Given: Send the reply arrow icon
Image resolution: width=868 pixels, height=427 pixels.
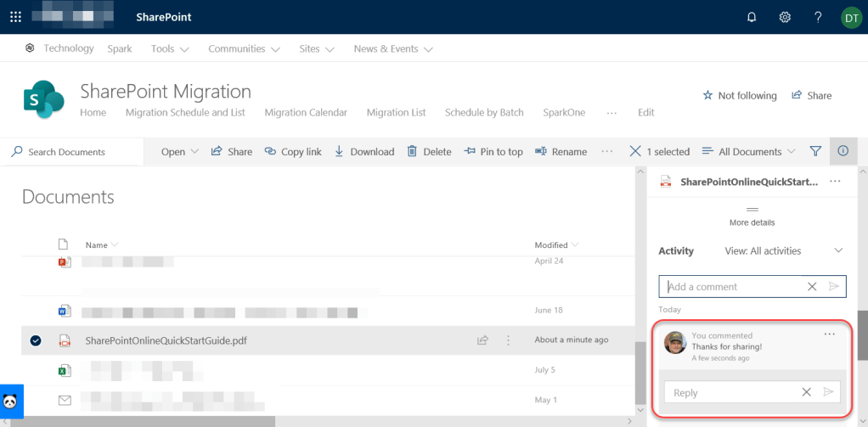Looking at the screenshot, I should 828,392.
